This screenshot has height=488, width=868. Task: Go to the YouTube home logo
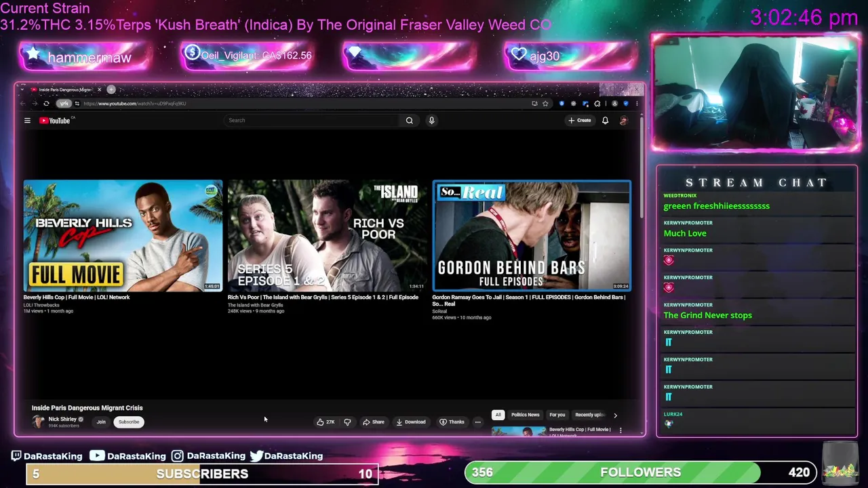pos(56,121)
